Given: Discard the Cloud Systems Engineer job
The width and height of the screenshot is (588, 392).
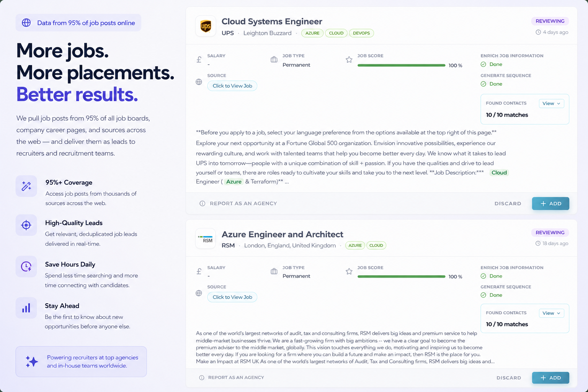Looking at the screenshot, I should point(508,204).
